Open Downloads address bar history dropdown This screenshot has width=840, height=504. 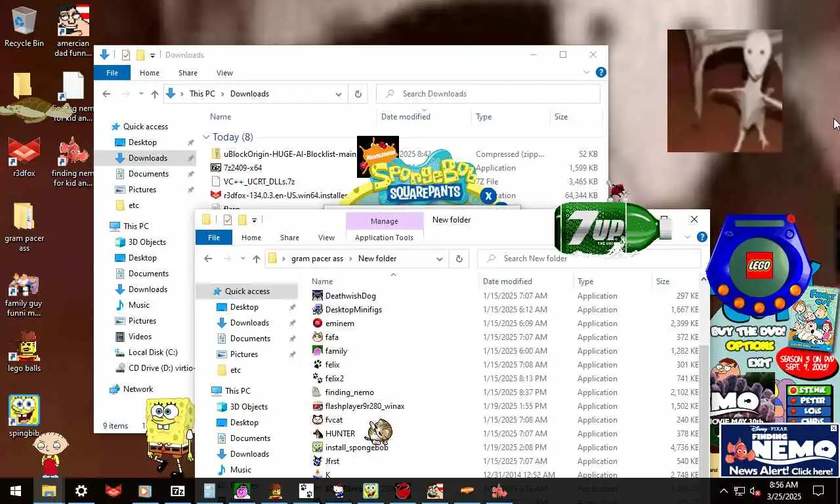click(339, 94)
